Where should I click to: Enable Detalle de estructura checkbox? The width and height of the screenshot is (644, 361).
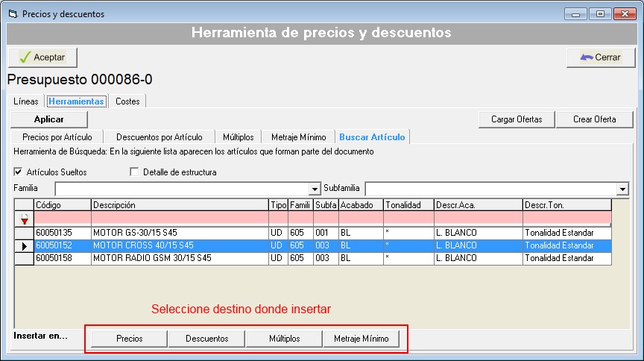pyautogui.click(x=134, y=172)
